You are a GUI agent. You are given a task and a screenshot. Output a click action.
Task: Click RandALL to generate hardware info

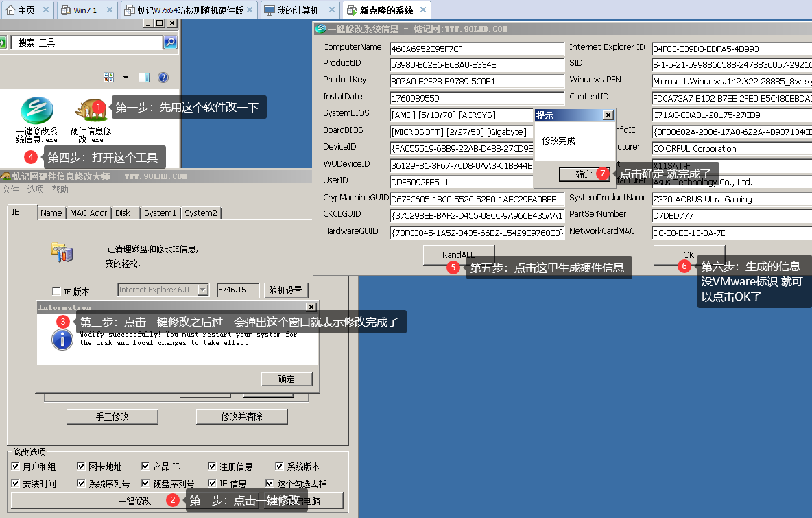[x=458, y=255]
